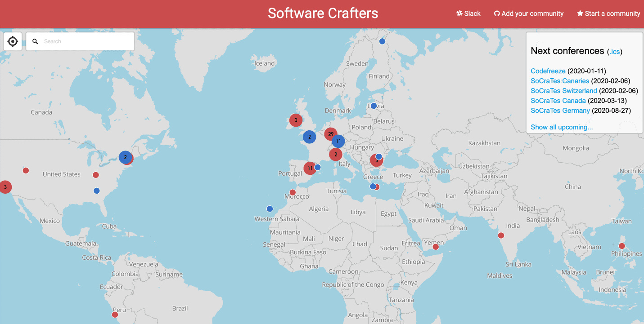
Task: Click red cluster 3 over Ireland
Action: click(296, 120)
